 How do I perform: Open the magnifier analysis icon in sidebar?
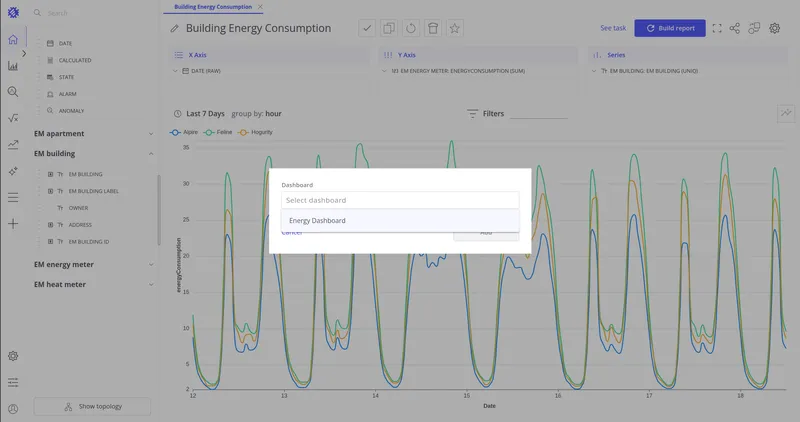(x=13, y=92)
